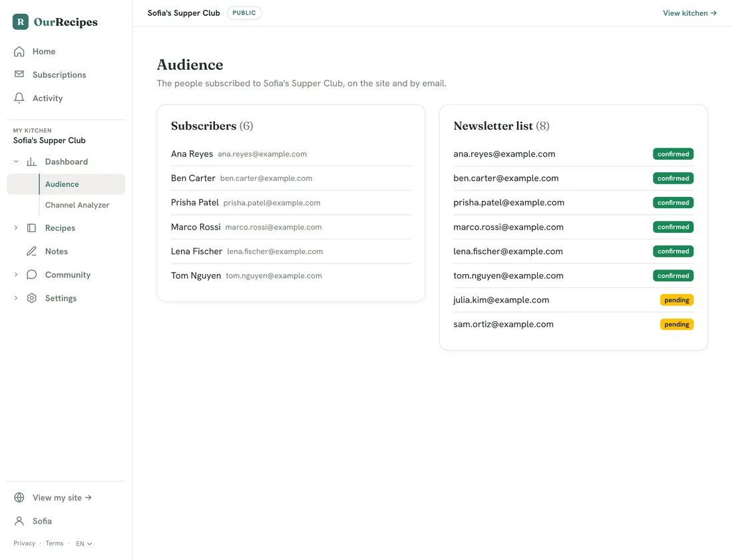The image size is (732, 560).
Task: Click the Settings gear icon
Action: coord(31,298)
